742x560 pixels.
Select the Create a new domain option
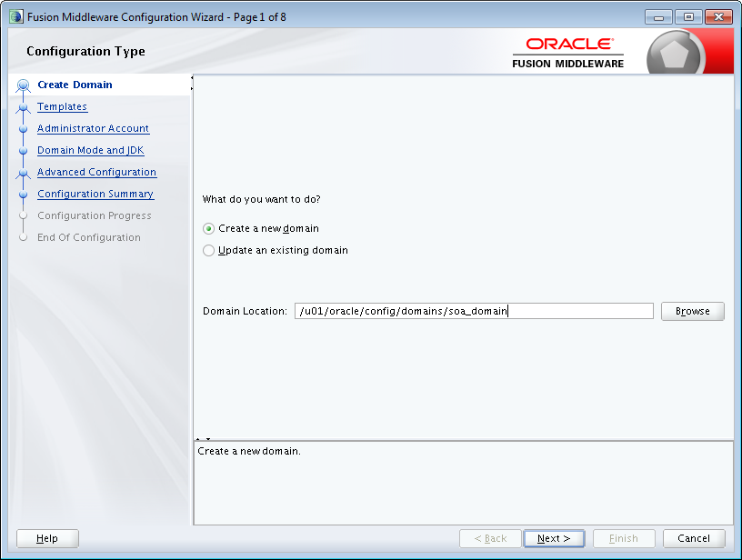tap(207, 228)
